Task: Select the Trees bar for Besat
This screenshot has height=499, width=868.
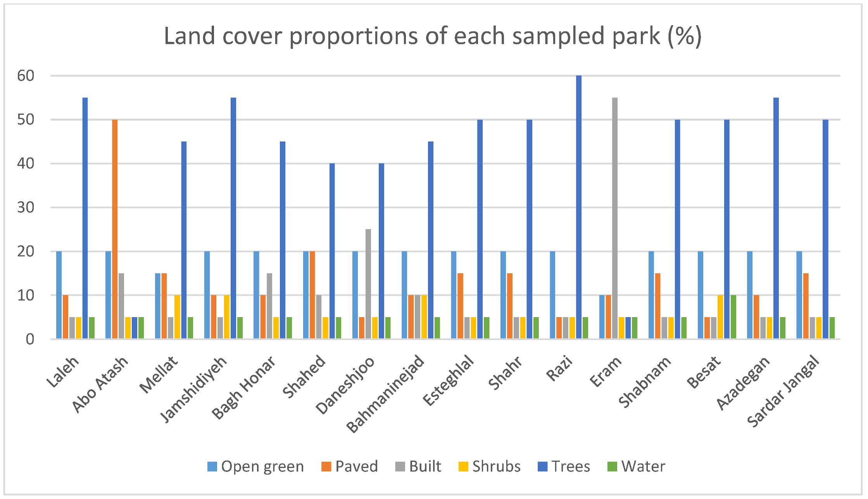Action: pyautogui.click(x=727, y=229)
